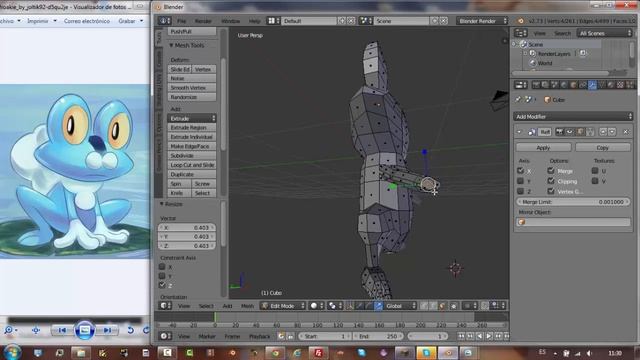The image size is (640, 360).
Task: Collapse the Resize operator panel
Action: coord(162,204)
